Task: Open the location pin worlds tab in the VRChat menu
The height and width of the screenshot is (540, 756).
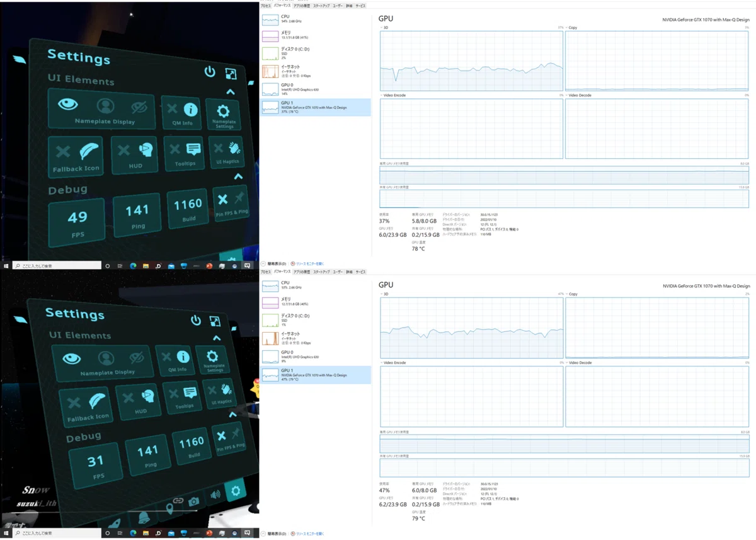Action: click(x=169, y=509)
